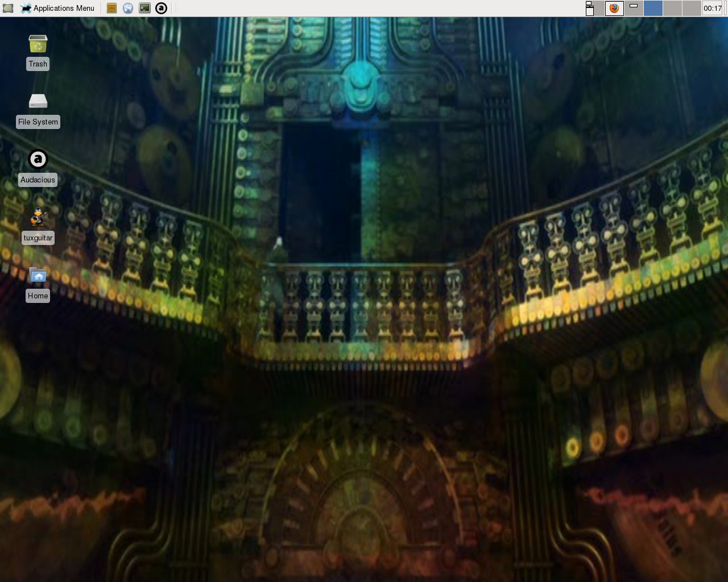The height and width of the screenshot is (582, 728).
Task: Select the Trash desktop icon
Action: [x=38, y=52]
